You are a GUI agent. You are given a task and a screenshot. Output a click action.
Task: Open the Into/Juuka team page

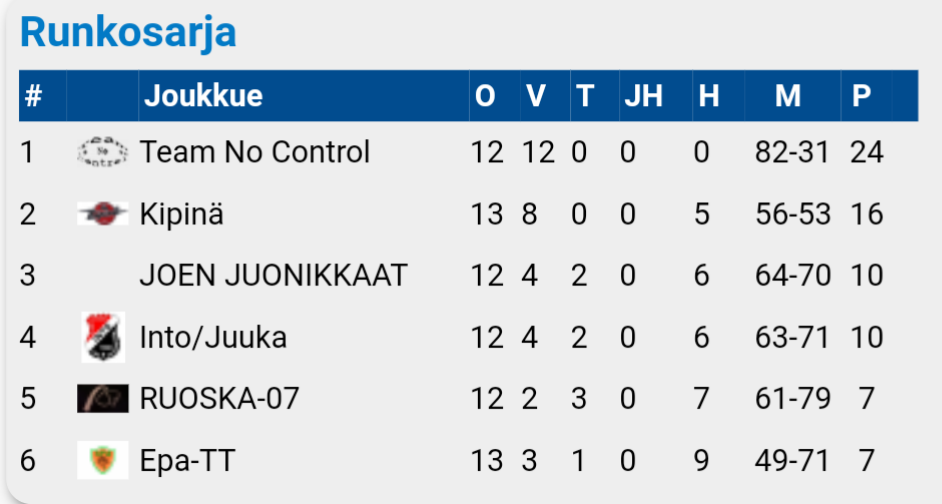point(213,337)
